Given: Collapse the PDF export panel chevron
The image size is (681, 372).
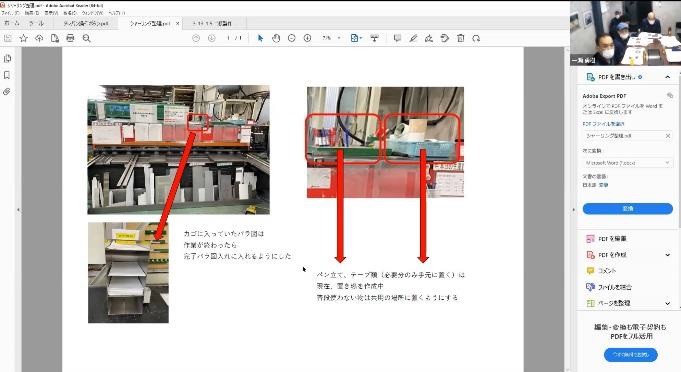Looking at the screenshot, I should tap(668, 77).
